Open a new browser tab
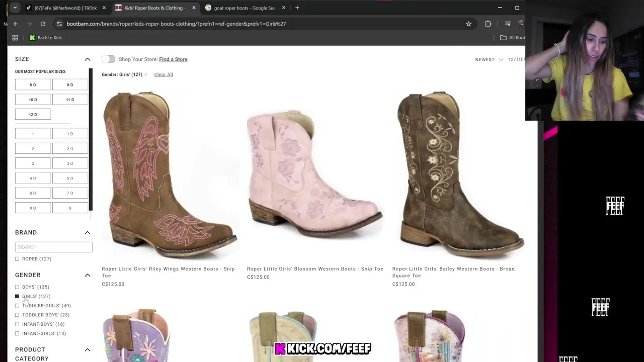This screenshot has width=644, height=362. (297, 8)
